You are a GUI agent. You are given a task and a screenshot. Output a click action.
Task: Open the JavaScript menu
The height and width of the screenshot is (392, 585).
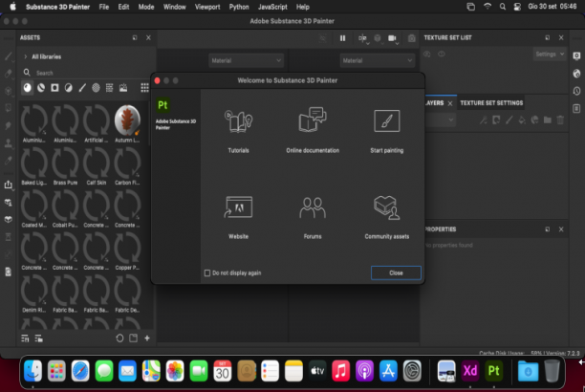coord(272,7)
